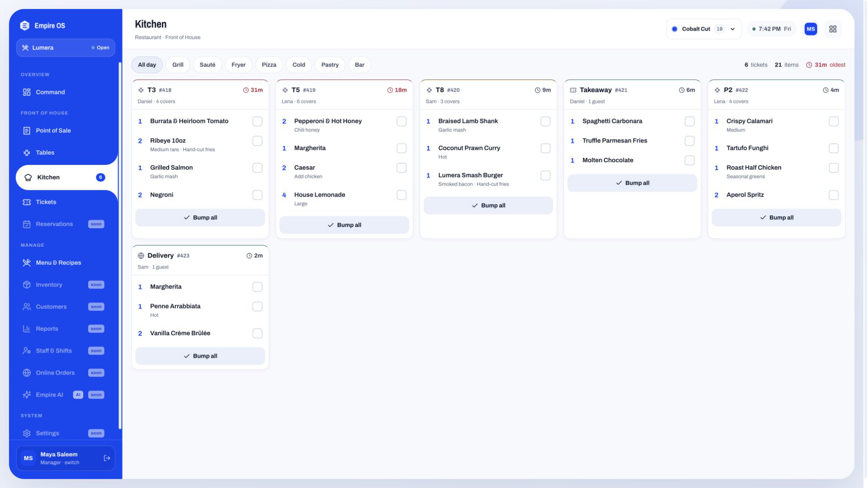Image resolution: width=868 pixels, height=488 pixels.
Task: Click the sidebar vertical scrollbar
Action: click(x=120, y=246)
